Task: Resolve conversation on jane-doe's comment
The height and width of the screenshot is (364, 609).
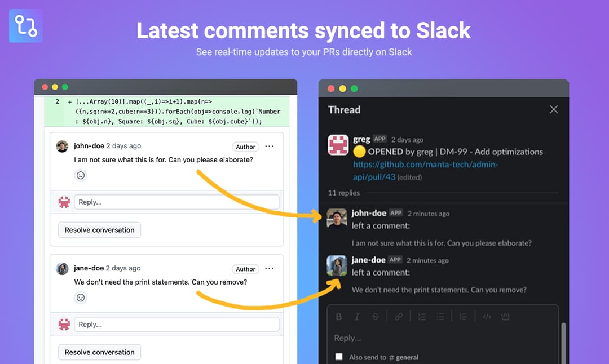Action: (99, 352)
